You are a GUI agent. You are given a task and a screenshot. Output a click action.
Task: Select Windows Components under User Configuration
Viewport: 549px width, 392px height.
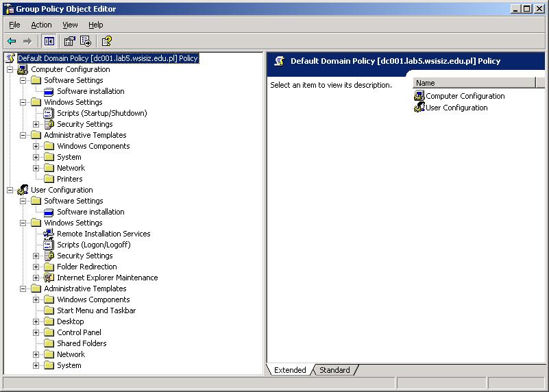pos(93,299)
